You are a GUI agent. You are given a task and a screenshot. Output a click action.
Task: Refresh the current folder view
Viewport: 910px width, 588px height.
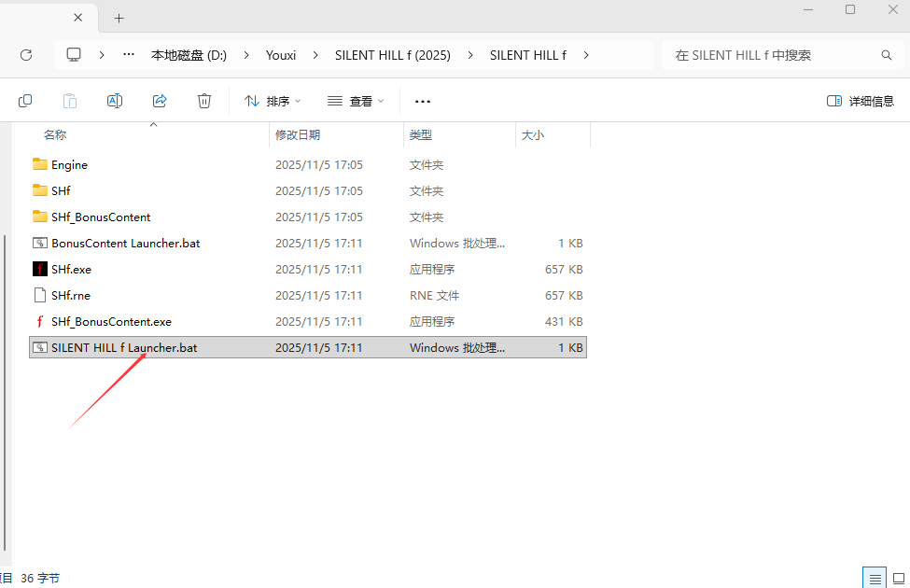pyautogui.click(x=26, y=55)
